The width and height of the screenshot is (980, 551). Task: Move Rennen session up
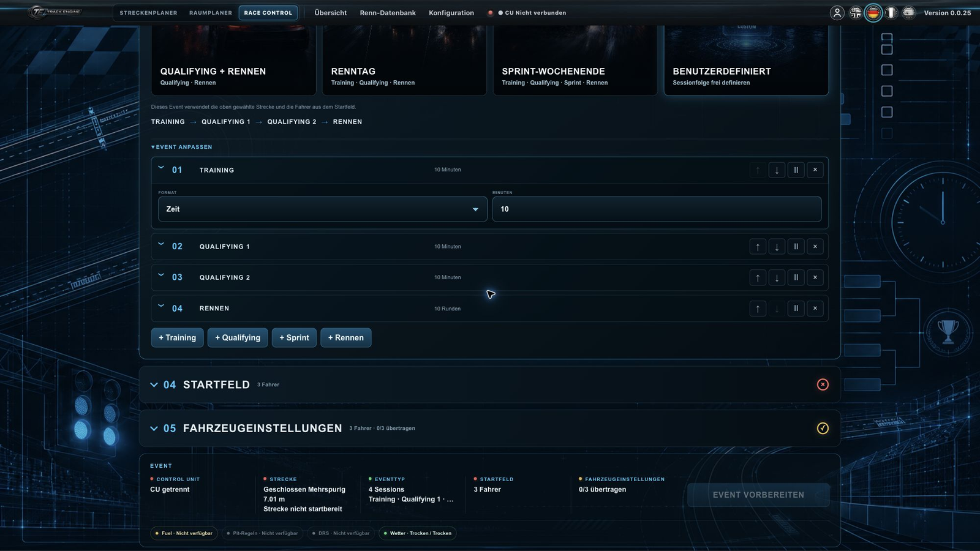pyautogui.click(x=758, y=309)
